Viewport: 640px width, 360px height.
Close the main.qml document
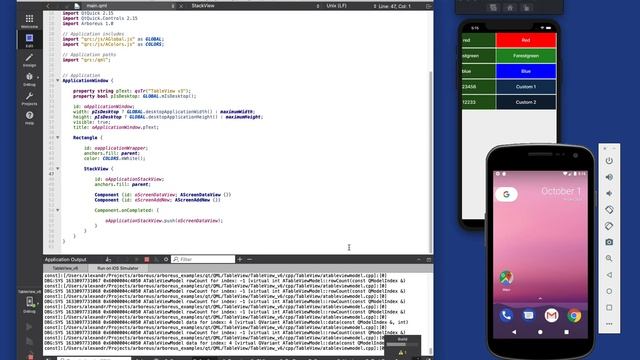click(x=181, y=6)
